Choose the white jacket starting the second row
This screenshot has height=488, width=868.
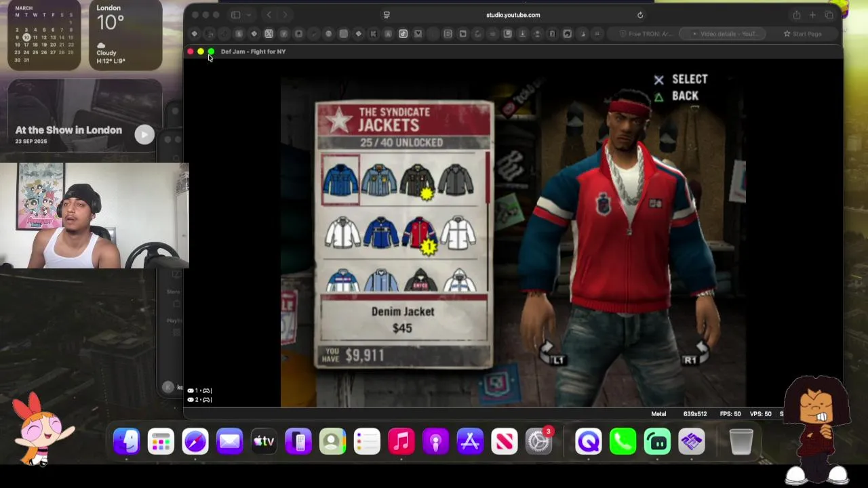pyautogui.click(x=342, y=232)
